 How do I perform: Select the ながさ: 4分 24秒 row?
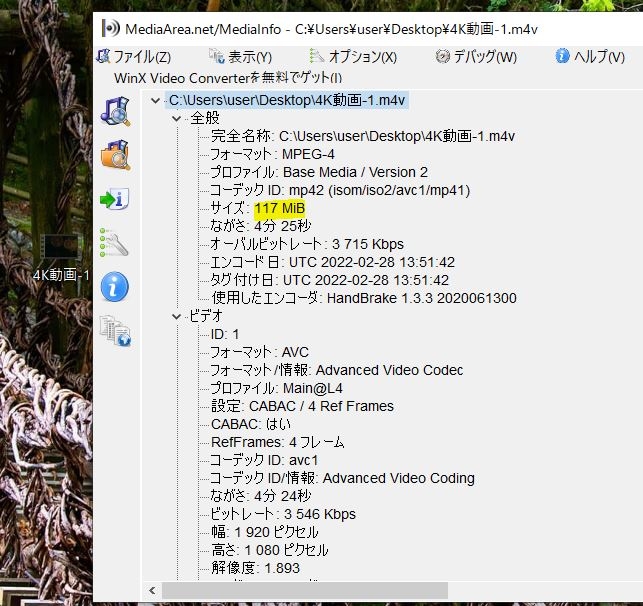[x=261, y=496]
